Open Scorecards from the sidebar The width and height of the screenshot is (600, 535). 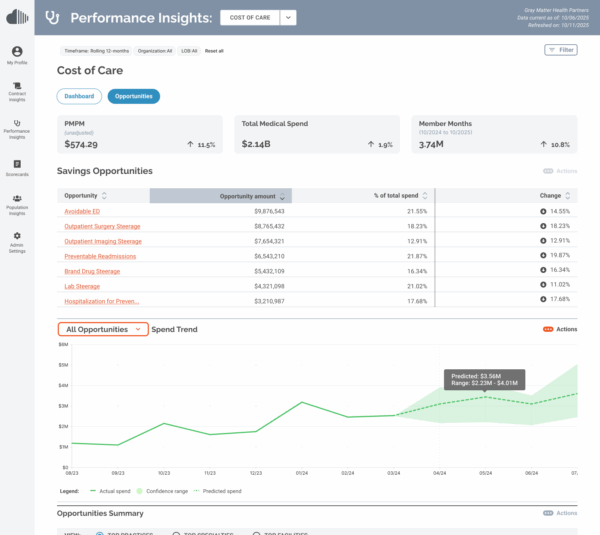click(x=17, y=165)
